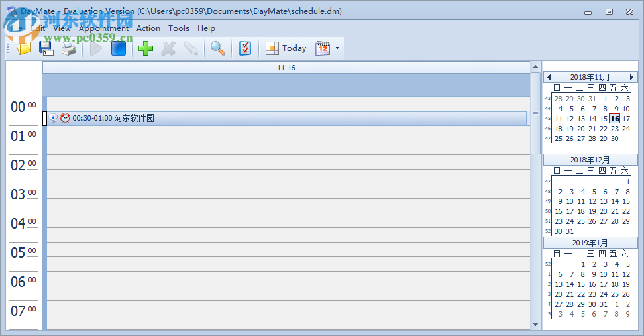The image size is (644, 336).
Task: Click the 2018年12月 month header
Action: [x=590, y=160]
